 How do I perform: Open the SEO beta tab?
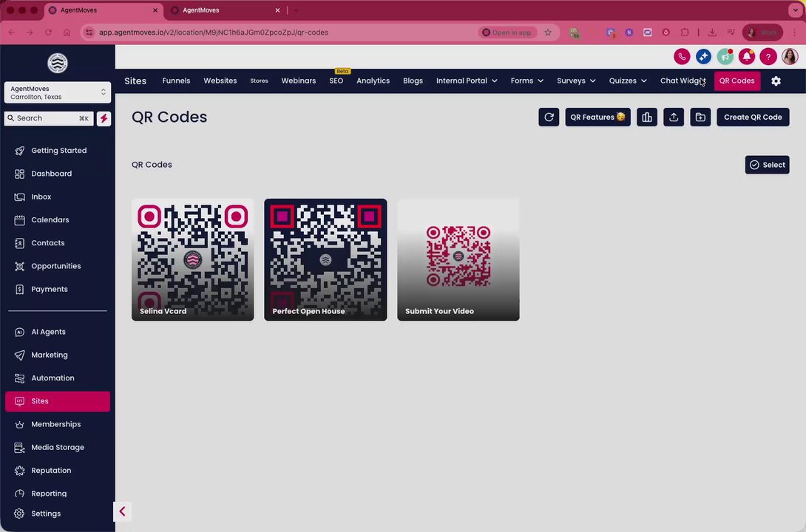pos(336,81)
